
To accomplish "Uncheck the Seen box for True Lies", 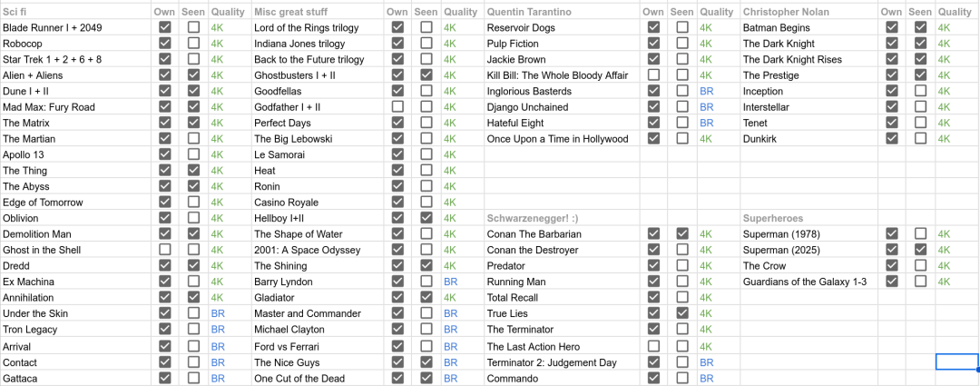I will pos(681,313).
